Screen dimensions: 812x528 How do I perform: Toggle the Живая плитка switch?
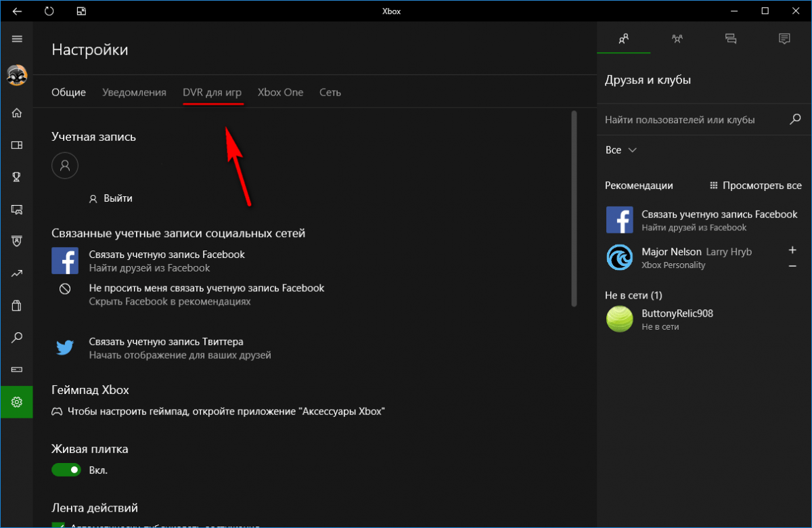click(x=66, y=470)
